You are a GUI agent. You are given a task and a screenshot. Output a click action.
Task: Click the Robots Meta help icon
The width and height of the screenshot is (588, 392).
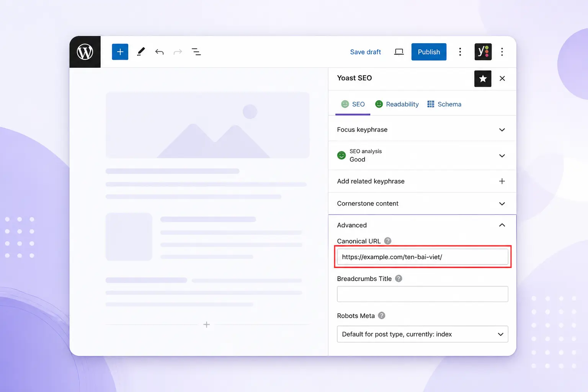click(382, 315)
